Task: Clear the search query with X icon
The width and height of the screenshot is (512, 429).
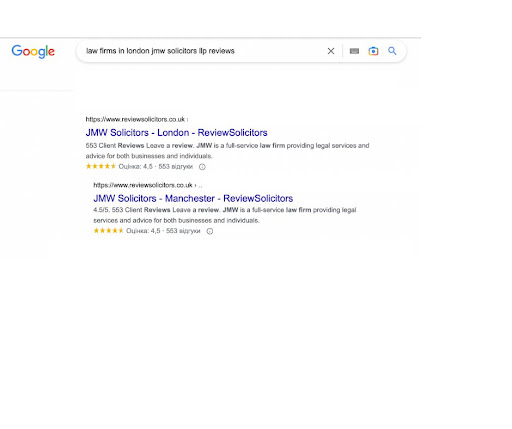Action: coord(331,51)
